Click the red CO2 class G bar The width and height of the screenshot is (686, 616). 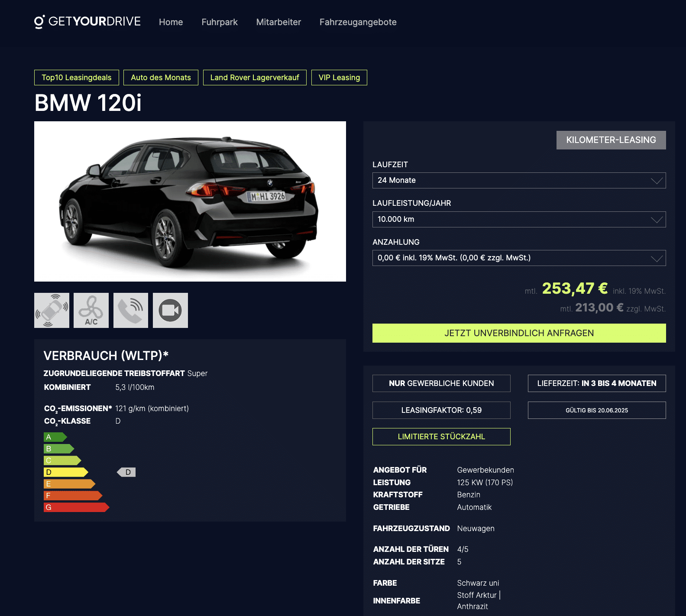tap(77, 507)
